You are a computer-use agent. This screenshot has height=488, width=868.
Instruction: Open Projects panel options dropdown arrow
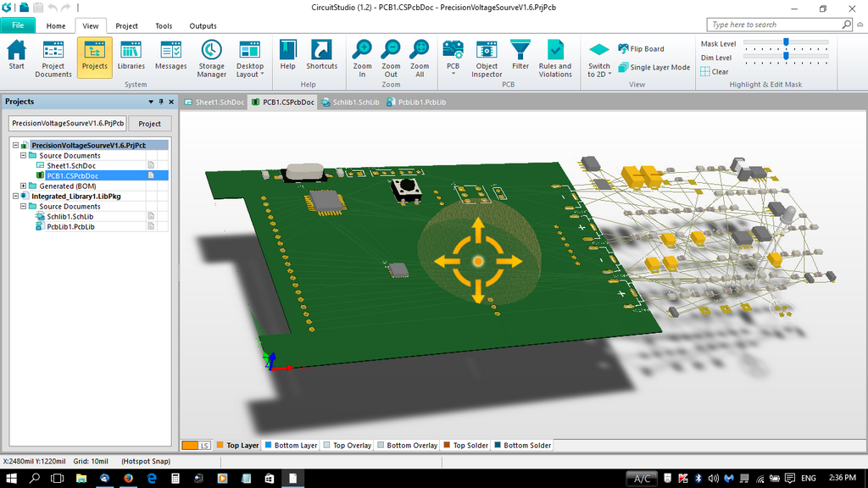(151, 102)
